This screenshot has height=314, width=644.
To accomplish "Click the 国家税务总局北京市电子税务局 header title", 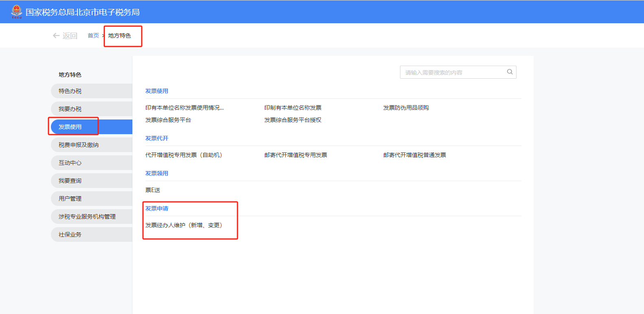I will pos(83,12).
